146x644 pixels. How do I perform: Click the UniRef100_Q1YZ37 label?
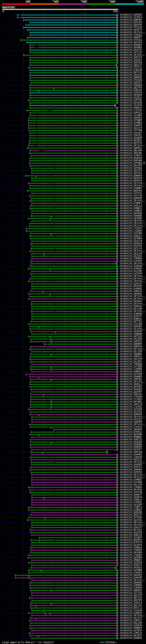coord(131,618)
